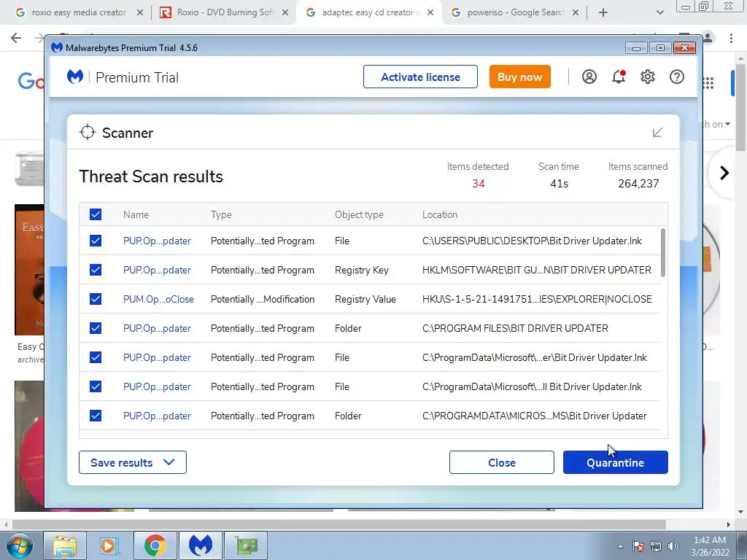Image resolution: width=747 pixels, height=560 pixels.
Task: Show hidden system tray icons
Action: (620, 546)
